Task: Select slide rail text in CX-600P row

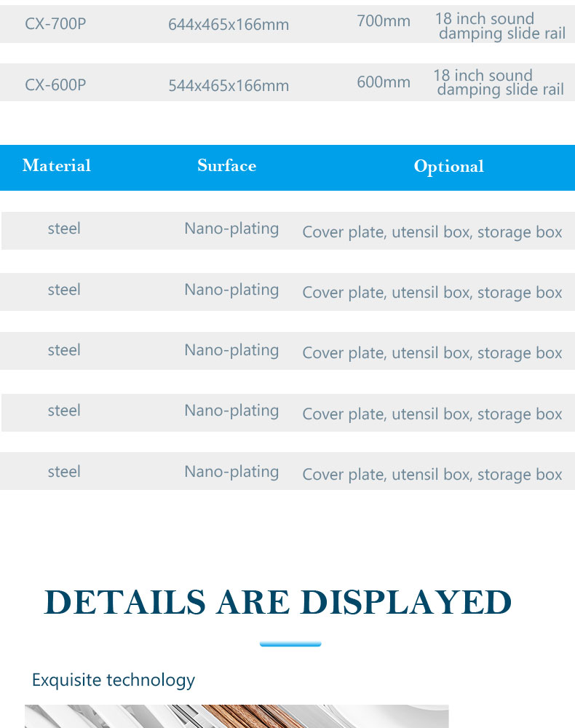Action: tap(499, 82)
